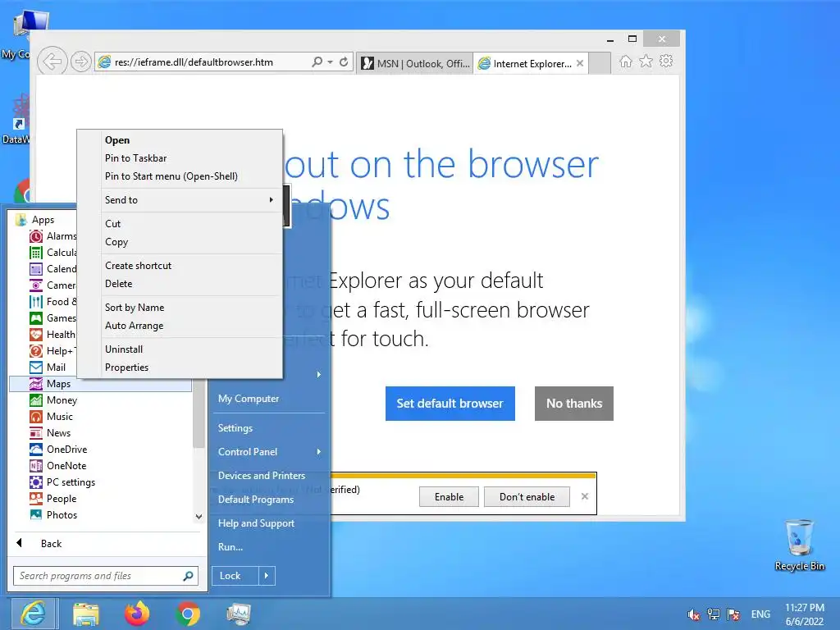840x630 pixels.
Task: Select the Maps app icon
Action: (x=36, y=384)
